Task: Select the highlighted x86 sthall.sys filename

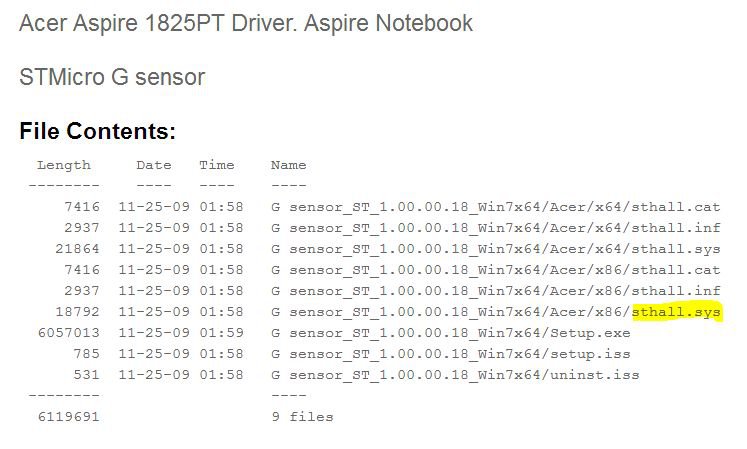Action: 676,312
